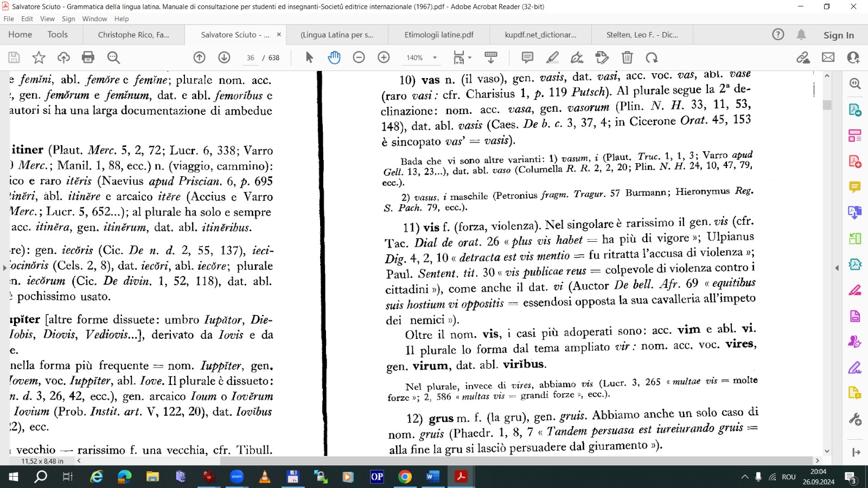Send file by email envelope icon
Viewport: 868px width, 488px height.
828,57
